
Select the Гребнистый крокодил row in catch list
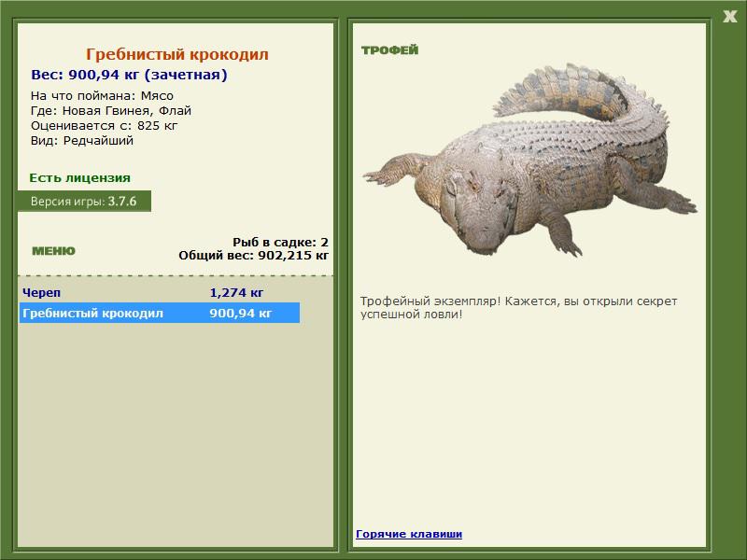(160, 313)
